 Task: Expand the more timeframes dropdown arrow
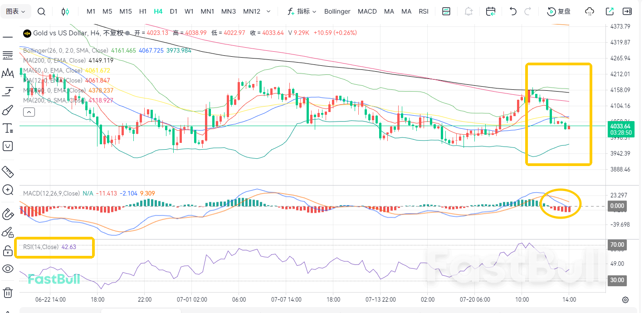[268, 11]
